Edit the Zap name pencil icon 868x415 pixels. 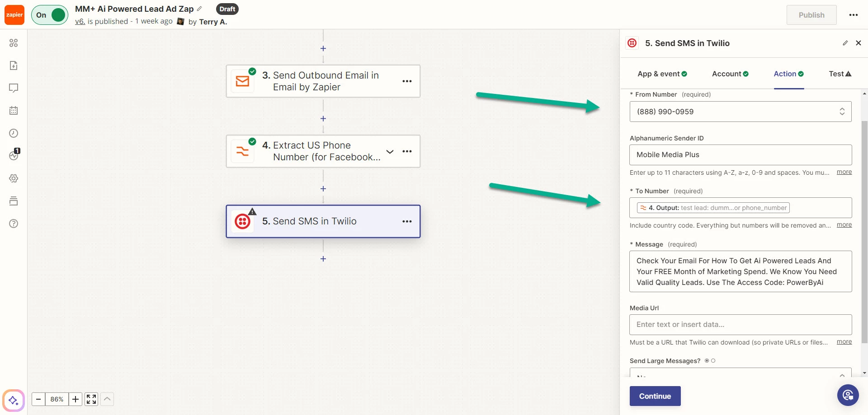199,9
